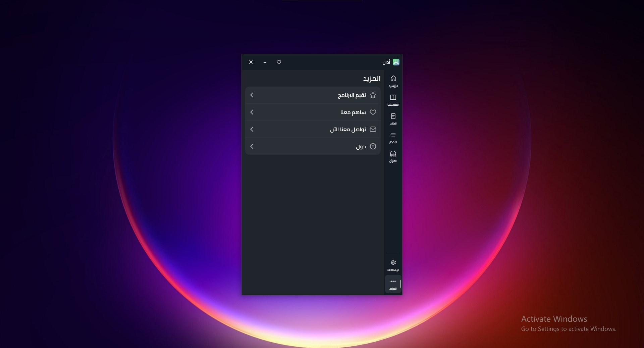The width and height of the screenshot is (644, 348).
Task: Open الإعدادات (Settings) from the sidebar
Action: pos(393,265)
